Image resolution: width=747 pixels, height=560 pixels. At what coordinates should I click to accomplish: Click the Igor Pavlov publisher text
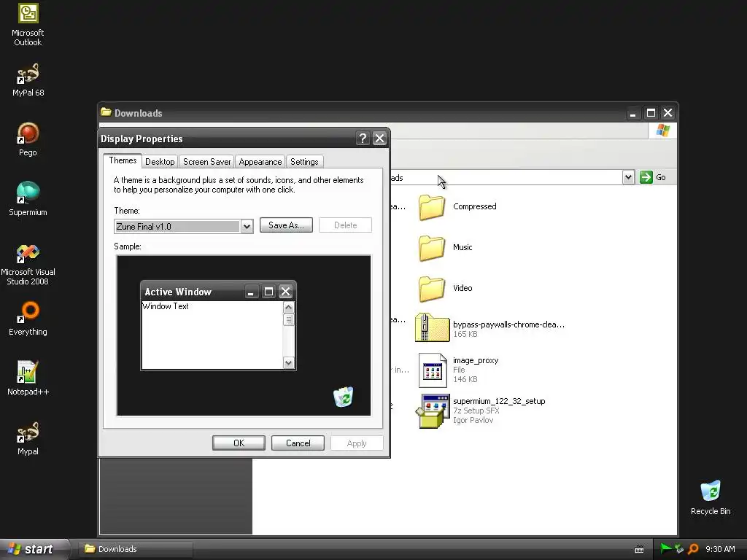(473, 420)
